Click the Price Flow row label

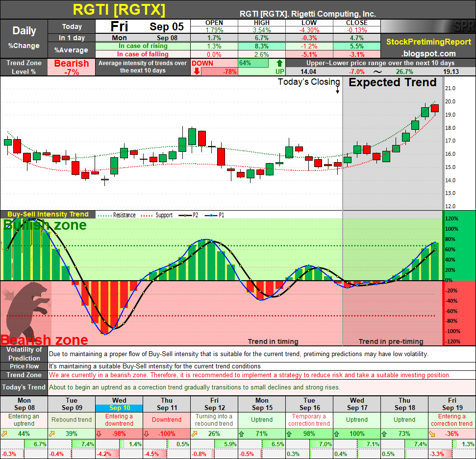(x=24, y=366)
